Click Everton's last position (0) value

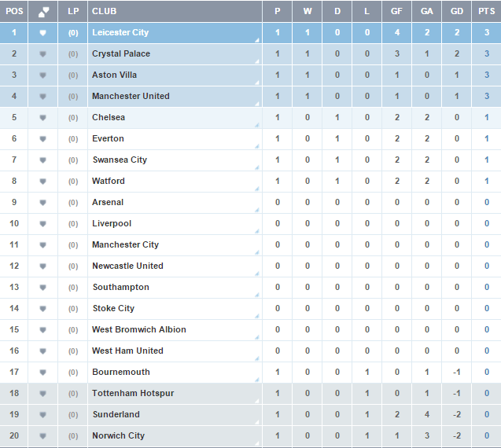tap(73, 139)
